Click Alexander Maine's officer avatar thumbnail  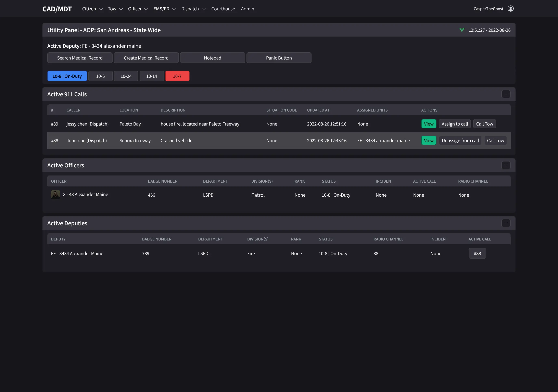click(x=55, y=194)
